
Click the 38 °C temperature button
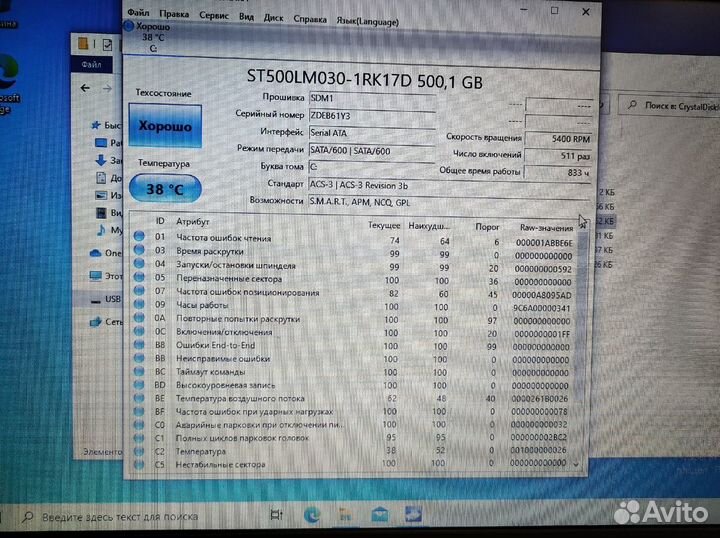pyautogui.click(x=165, y=189)
